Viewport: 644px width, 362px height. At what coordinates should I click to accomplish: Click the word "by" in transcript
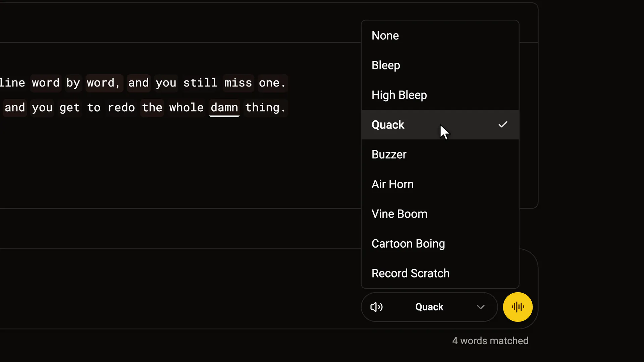[73, 83]
